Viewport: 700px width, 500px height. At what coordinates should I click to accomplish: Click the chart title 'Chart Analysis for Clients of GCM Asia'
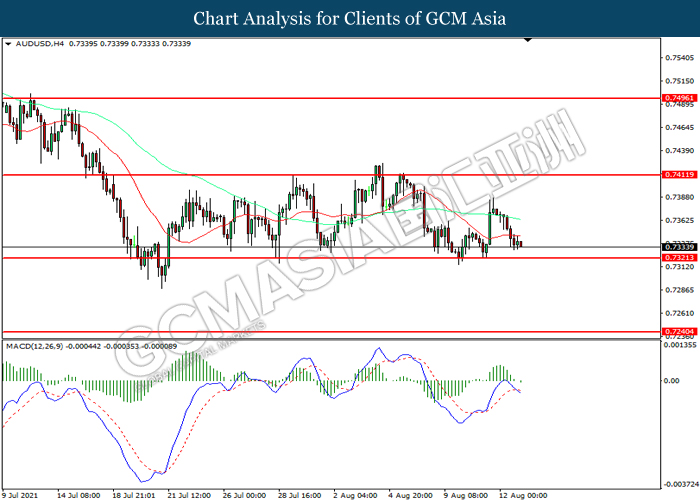[350, 19]
